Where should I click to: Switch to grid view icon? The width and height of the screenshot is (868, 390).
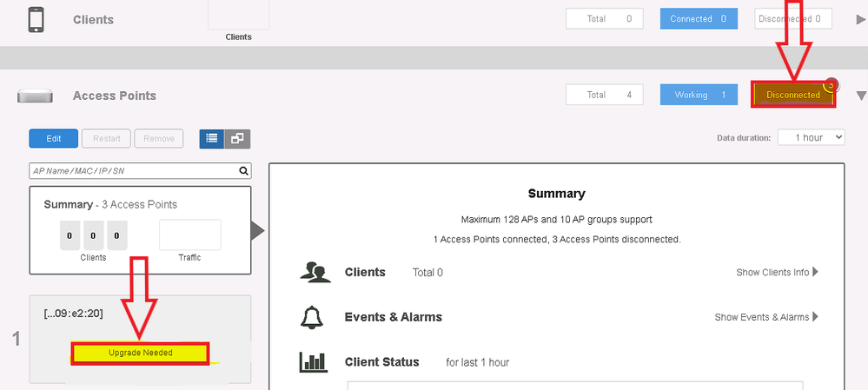coord(236,138)
